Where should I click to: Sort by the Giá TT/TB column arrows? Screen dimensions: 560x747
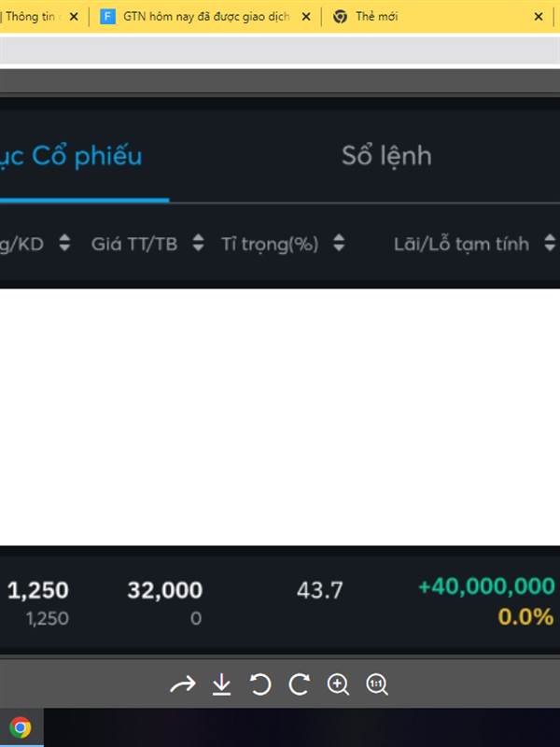(198, 243)
